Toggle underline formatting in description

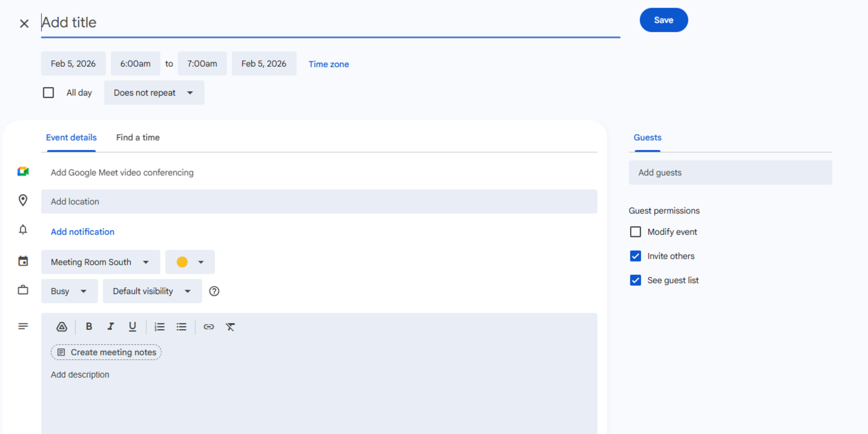(x=132, y=327)
